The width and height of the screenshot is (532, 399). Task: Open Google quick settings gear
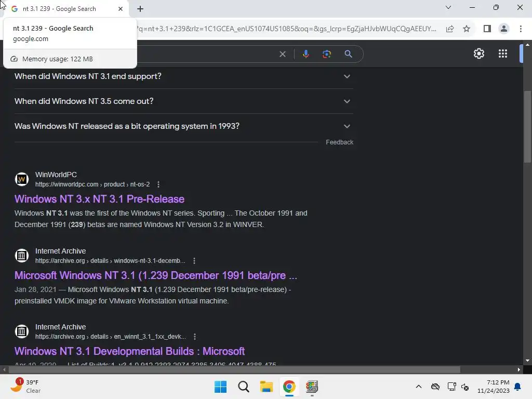(x=478, y=54)
